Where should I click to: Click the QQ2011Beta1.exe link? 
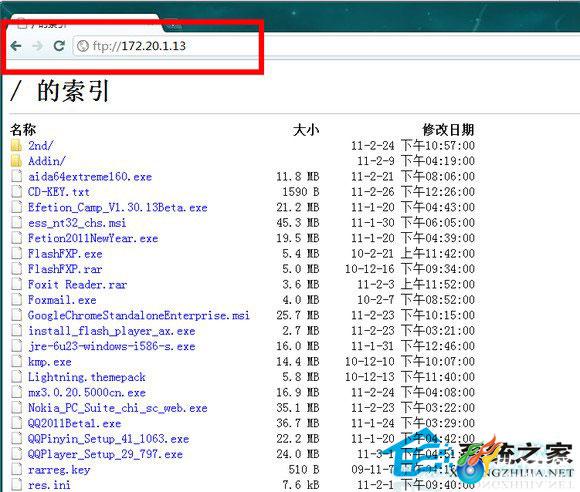point(74,423)
